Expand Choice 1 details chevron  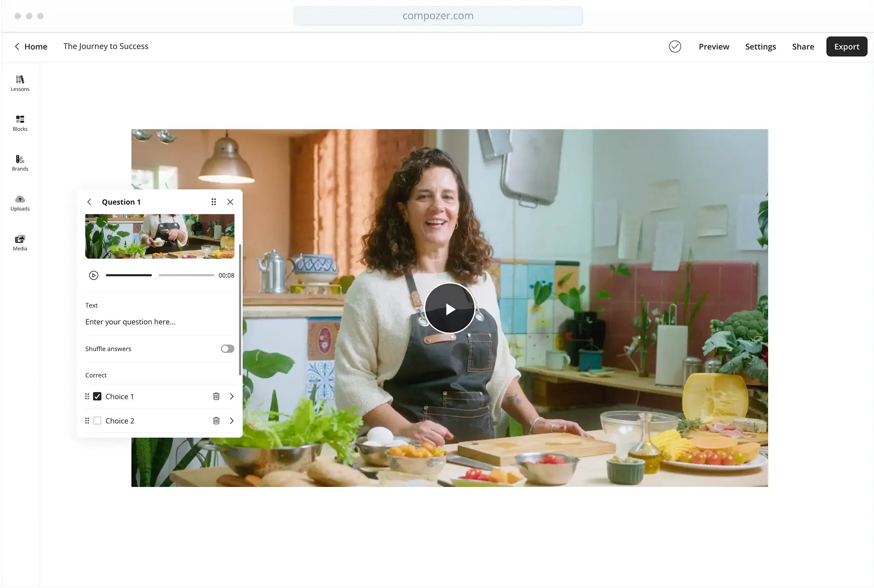pyautogui.click(x=232, y=396)
